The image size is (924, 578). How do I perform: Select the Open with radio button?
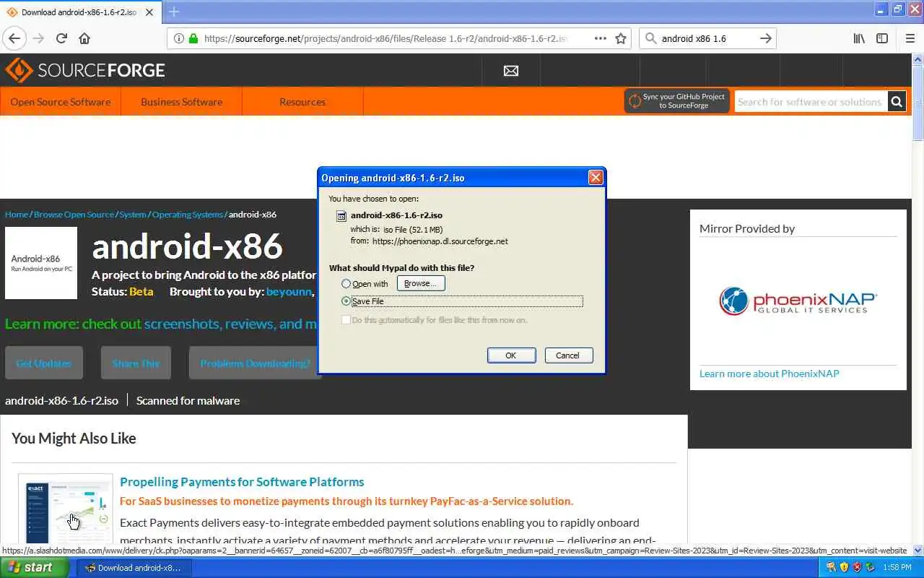click(346, 284)
